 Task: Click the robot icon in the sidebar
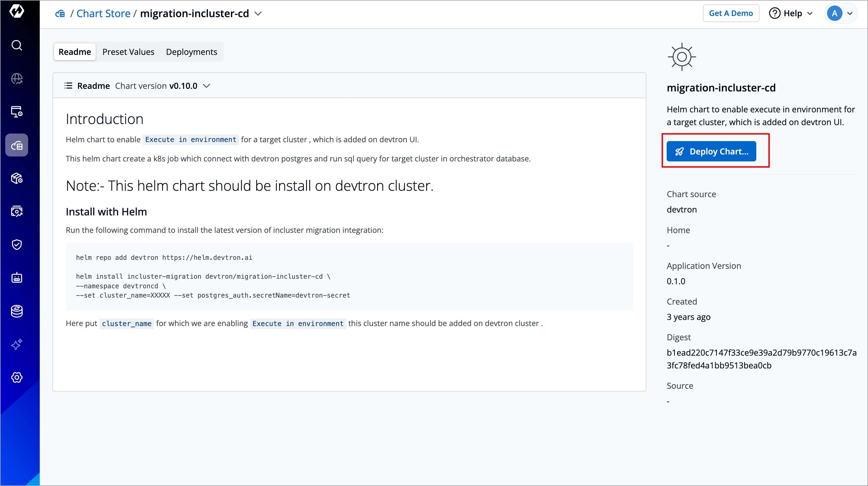click(17, 278)
